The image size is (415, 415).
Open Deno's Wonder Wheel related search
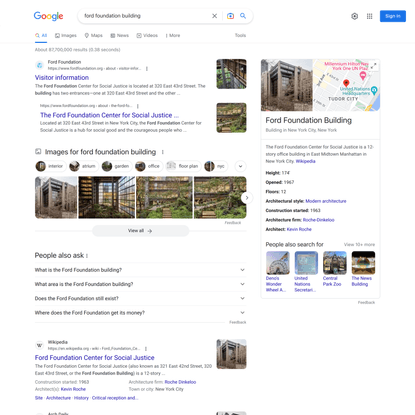click(277, 272)
